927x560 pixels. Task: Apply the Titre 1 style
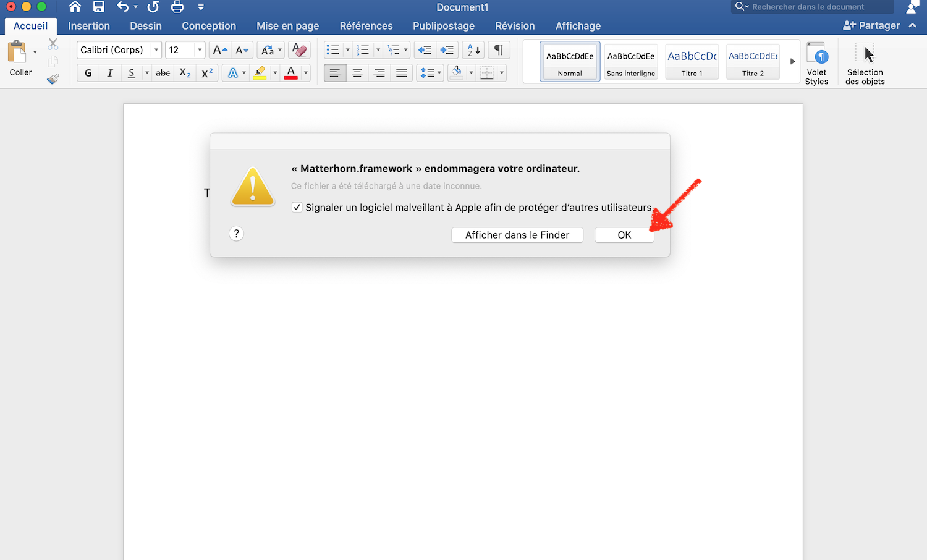point(692,61)
